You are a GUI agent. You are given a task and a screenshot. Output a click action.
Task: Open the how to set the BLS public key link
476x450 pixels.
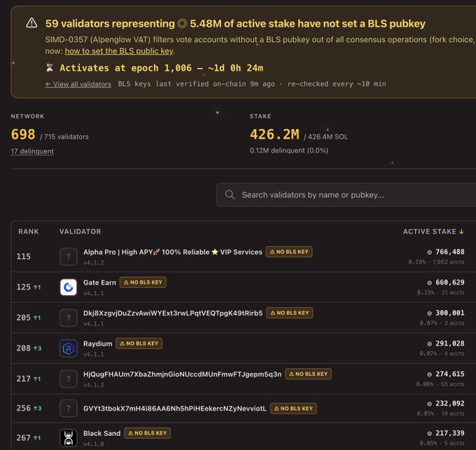pos(119,51)
